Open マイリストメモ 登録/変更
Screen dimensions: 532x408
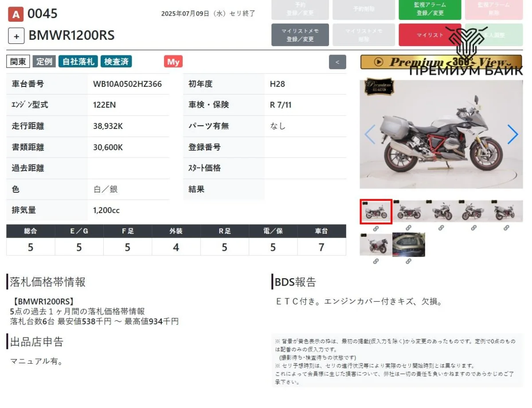pos(300,35)
